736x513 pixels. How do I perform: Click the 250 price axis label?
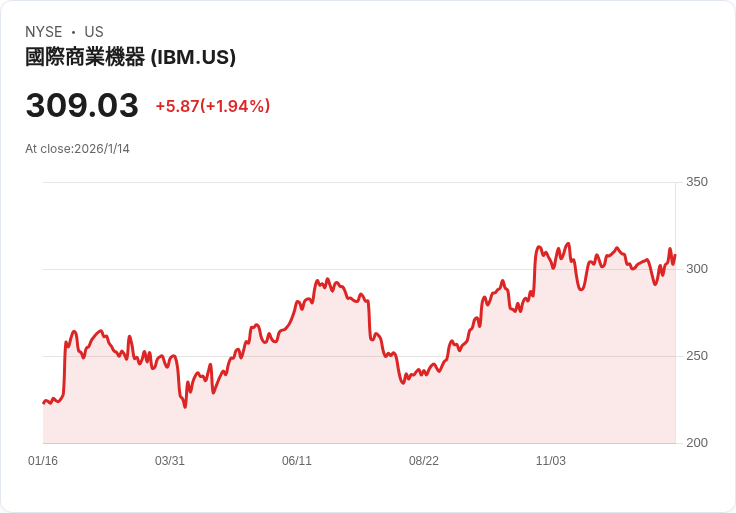697,356
